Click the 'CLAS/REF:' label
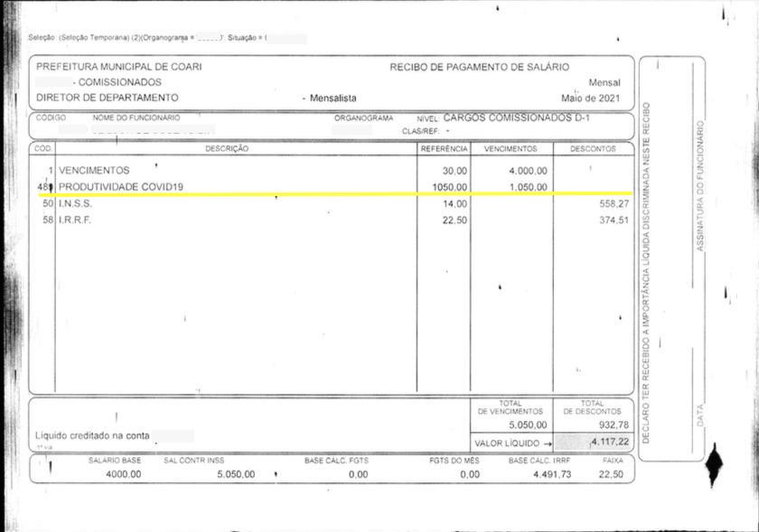Screen dimensions: 759x532 [x=420, y=131]
